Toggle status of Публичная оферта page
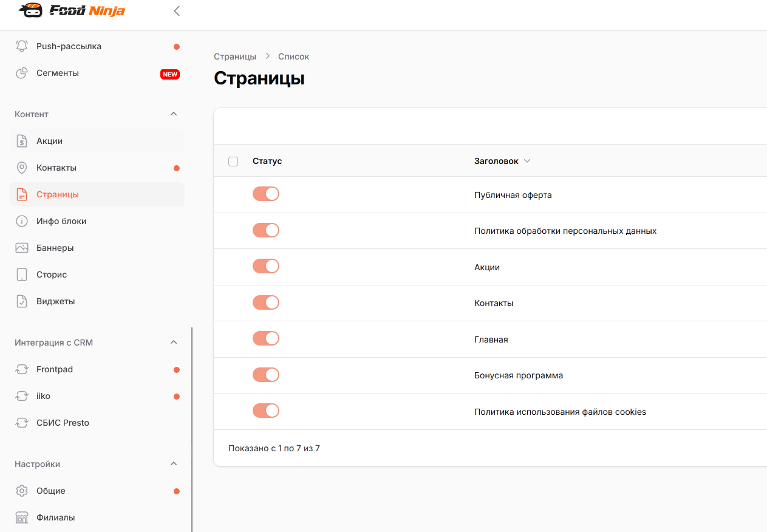This screenshot has width=767, height=532. click(x=266, y=194)
